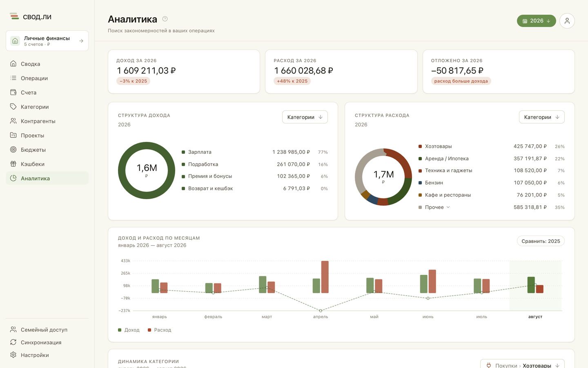Click the Хозтовары legend color swatch
The image size is (588, 368).
pyautogui.click(x=420, y=146)
